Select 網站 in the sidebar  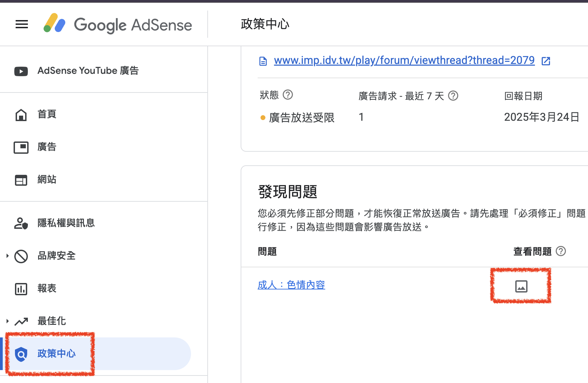tap(47, 180)
